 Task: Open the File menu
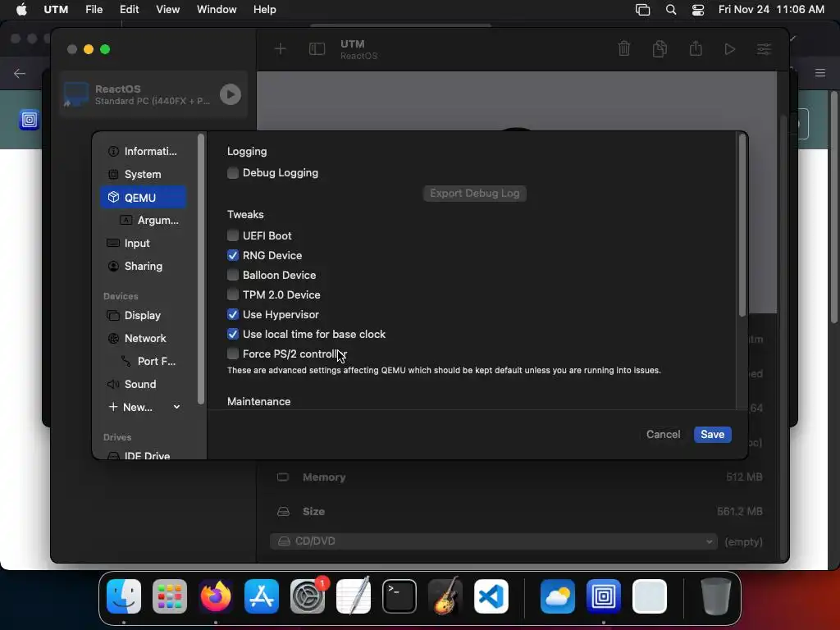(x=94, y=9)
